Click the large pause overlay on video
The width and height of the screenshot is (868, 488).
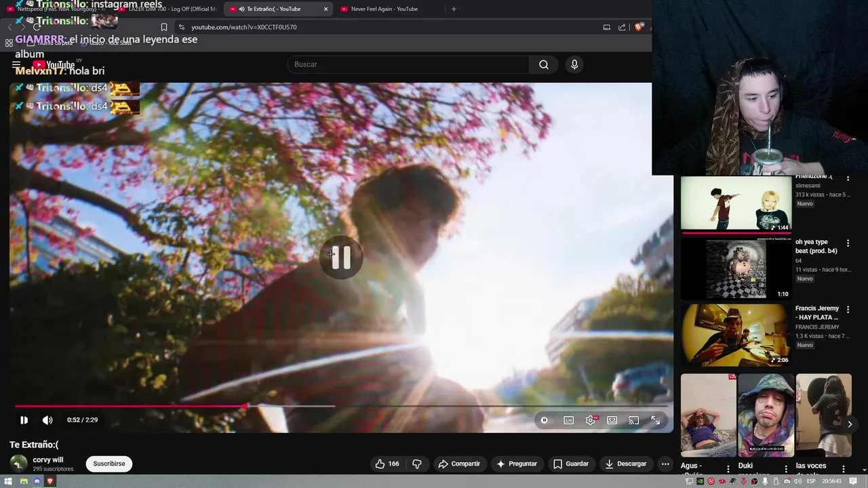pyautogui.click(x=340, y=258)
